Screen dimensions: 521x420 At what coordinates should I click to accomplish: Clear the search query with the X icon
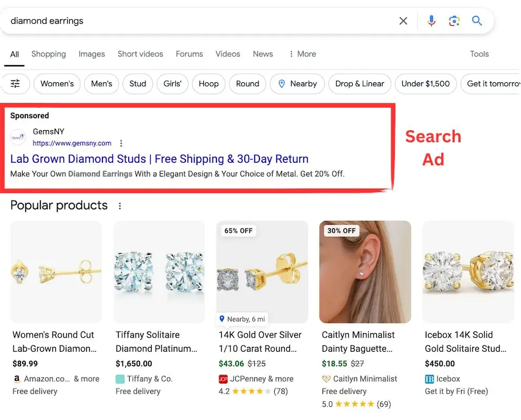point(403,21)
